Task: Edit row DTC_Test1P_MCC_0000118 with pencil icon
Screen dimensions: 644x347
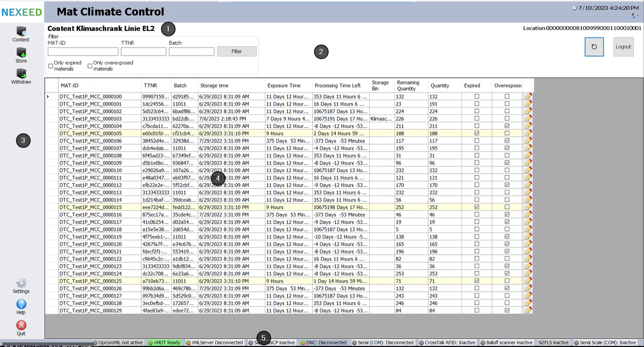Action: click(x=528, y=229)
